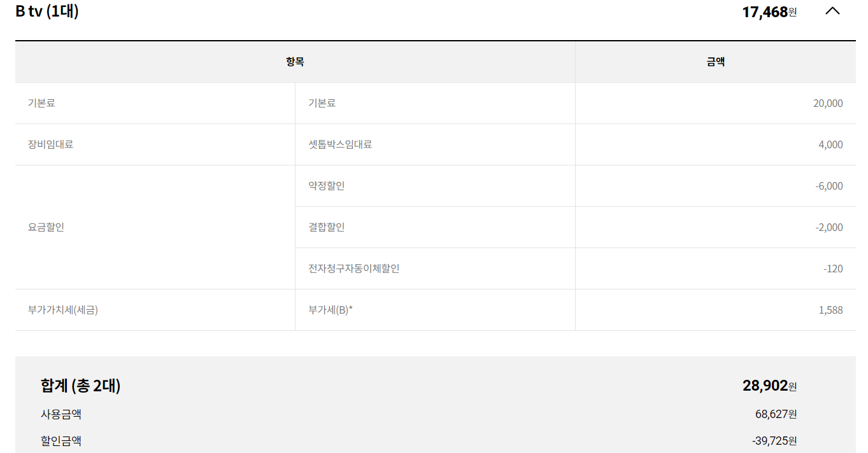This screenshot has width=868, height=453.
Task: Click the -6,000 discount amount
Action: click(829, 186)
